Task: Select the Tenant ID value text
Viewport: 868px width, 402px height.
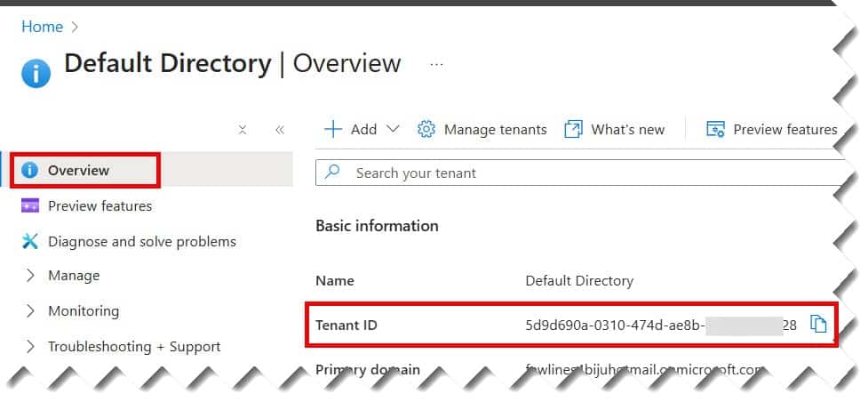Action: [x=661, y=326]
